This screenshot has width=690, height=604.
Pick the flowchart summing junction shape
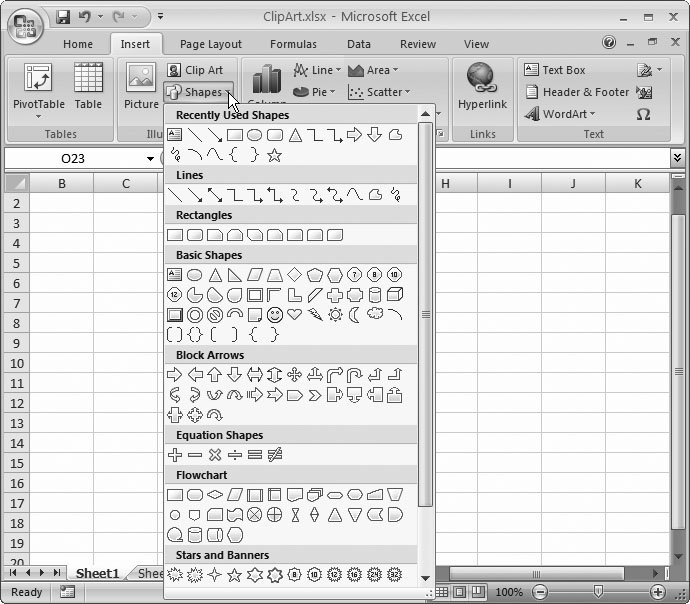click(x=254, y=515)
